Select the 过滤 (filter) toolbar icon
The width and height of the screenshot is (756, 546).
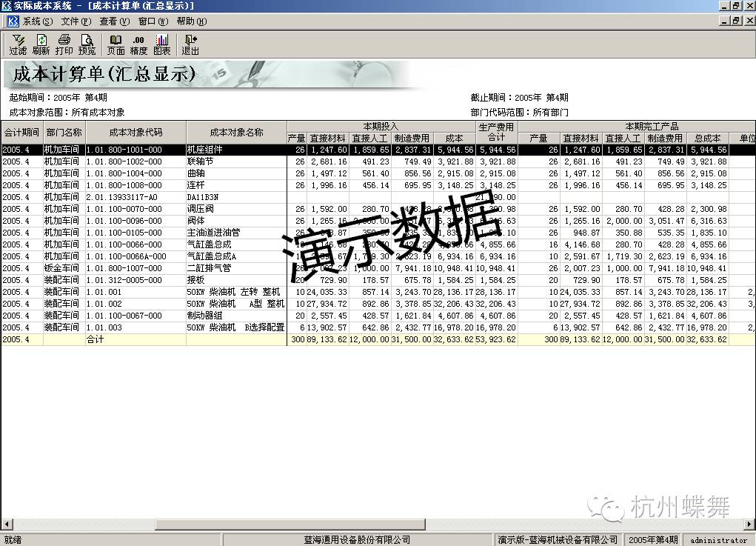[x=16, y=46]
